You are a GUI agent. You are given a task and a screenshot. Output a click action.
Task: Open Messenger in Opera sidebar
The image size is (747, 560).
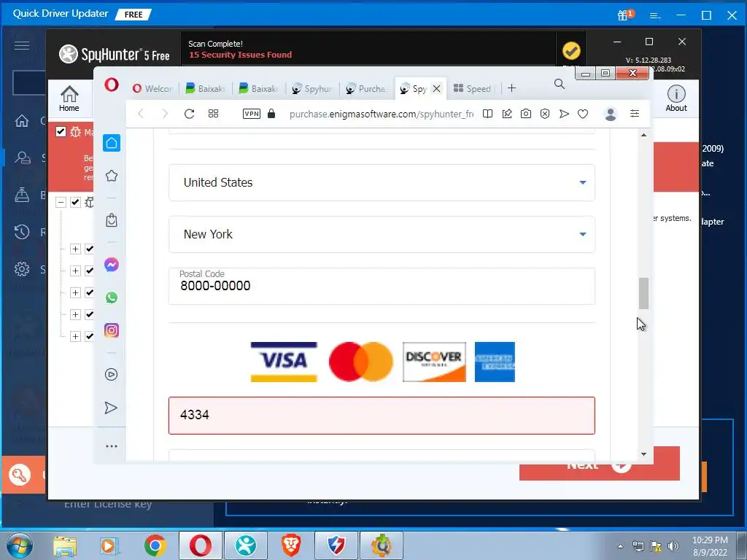click(112, 265)
